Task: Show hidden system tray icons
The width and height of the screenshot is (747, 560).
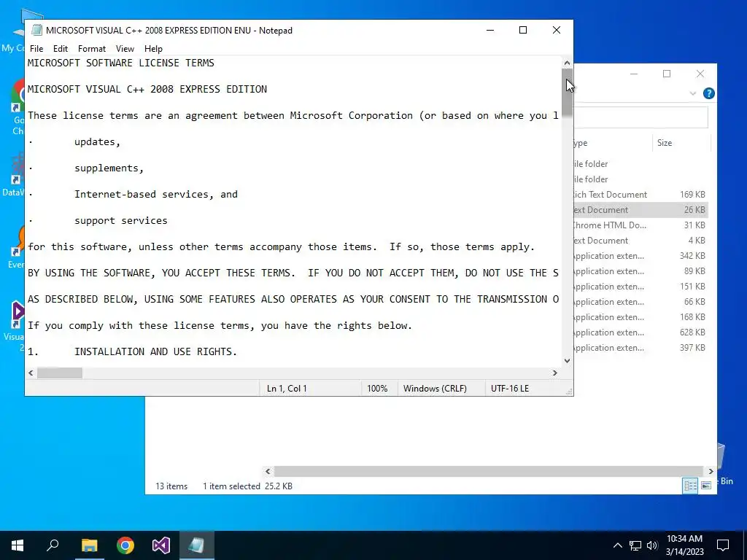Action: [x=617, y=545]
